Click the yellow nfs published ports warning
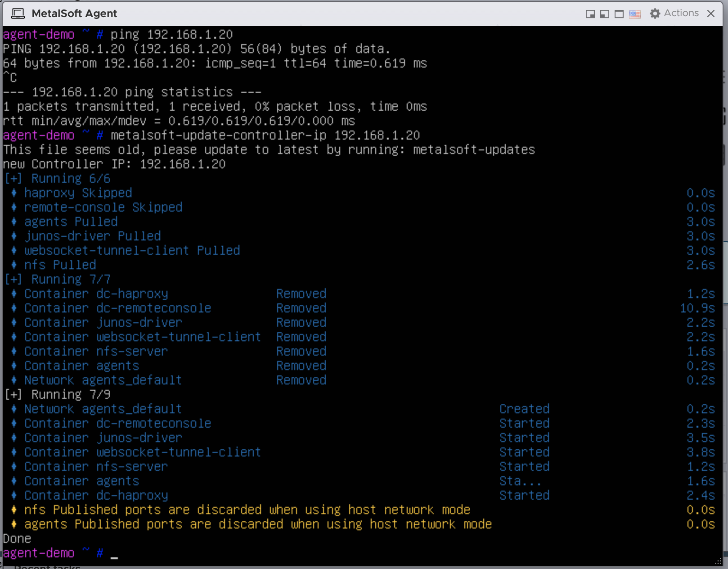The height and width of the screenshot is (569, 728). point(247,510)
